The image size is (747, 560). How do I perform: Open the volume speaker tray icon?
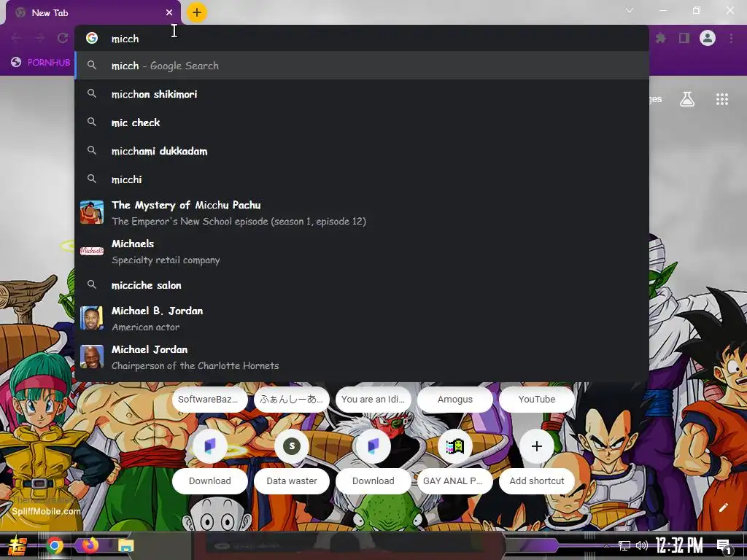tap(642, 545)
